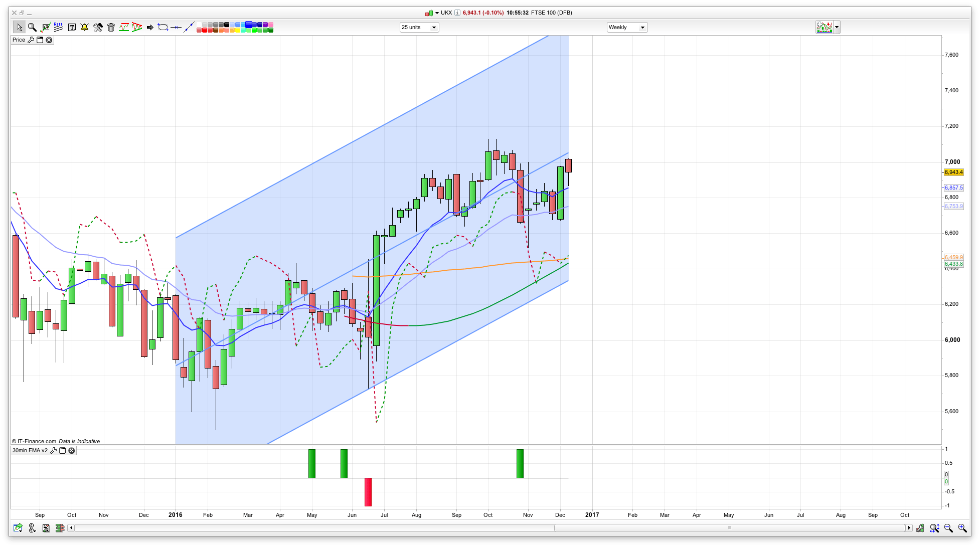The image size is (980, 547).
Task: Select the text annotation tool
Action: click(x=72, y=28)
